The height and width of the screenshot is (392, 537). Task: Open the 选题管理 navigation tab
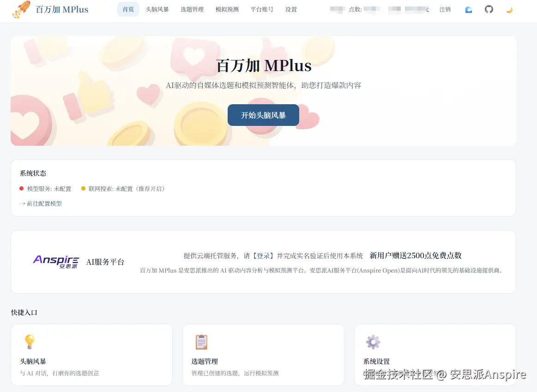coord(192,9)
